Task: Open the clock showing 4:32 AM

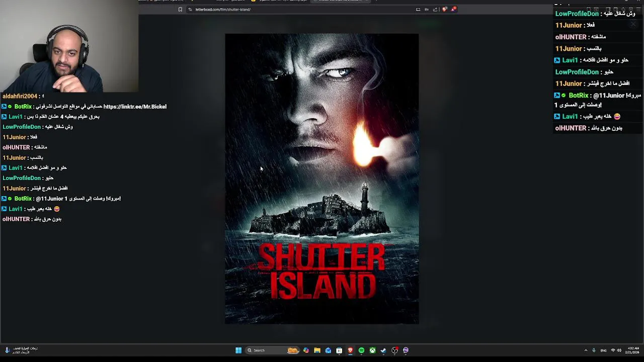Action: tap(632, 350)
